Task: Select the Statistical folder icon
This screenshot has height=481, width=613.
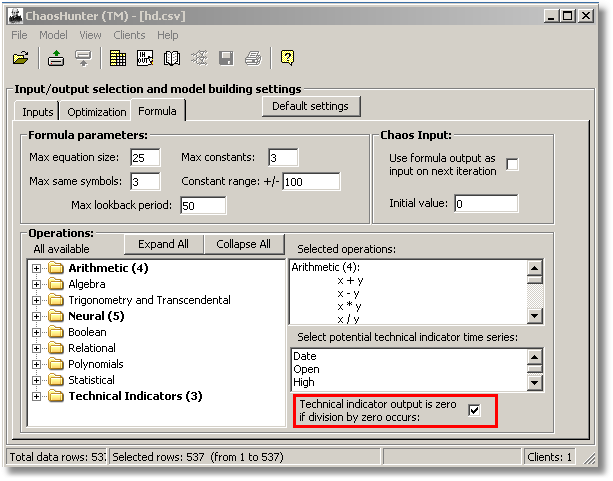Action: tap(56, 380)
